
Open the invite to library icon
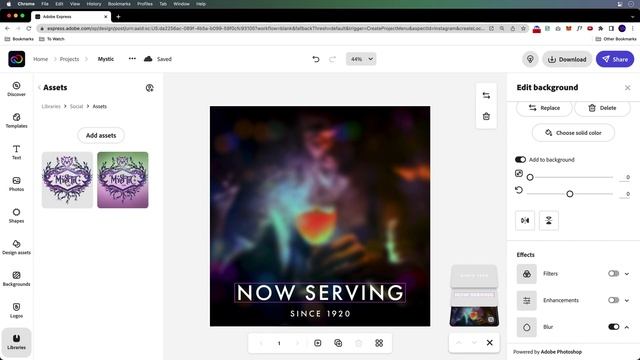(149, 88)
